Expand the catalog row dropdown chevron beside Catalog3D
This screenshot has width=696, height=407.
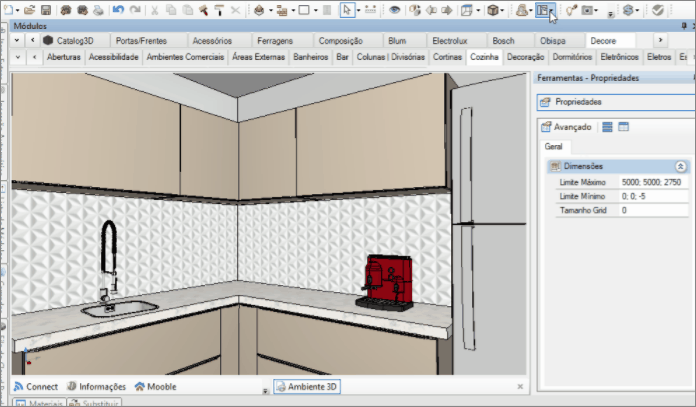[16, 40]
